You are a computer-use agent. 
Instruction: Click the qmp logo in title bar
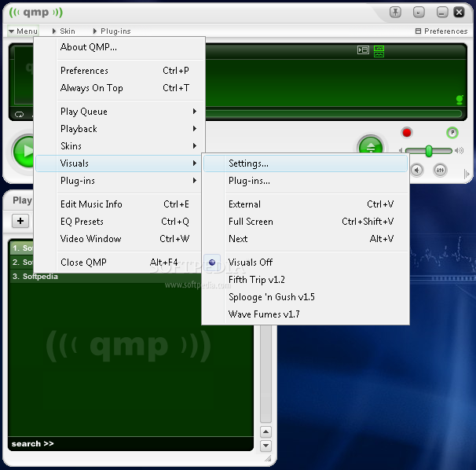(36, 13)
